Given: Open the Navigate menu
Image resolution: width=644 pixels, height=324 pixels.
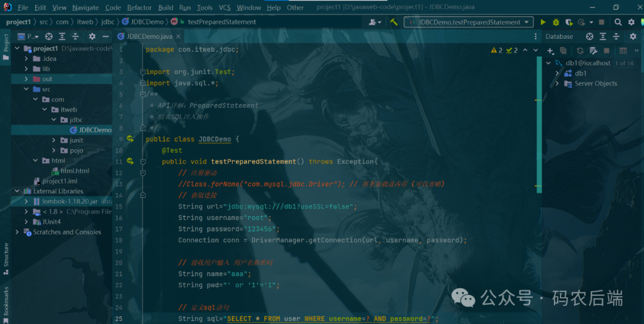Looking at the screenshot, I should pos(85,7).
